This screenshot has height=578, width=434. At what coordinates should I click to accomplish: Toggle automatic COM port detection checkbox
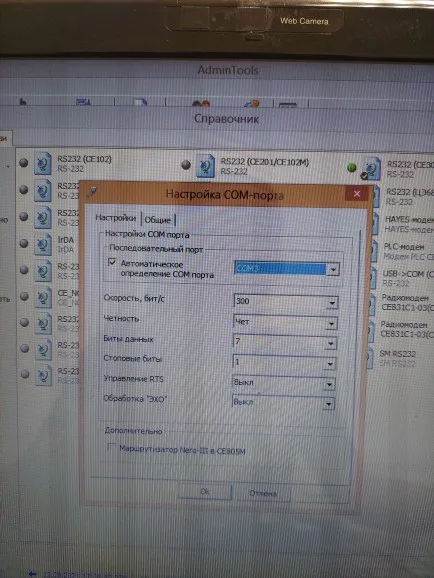[x=112, y=262]
